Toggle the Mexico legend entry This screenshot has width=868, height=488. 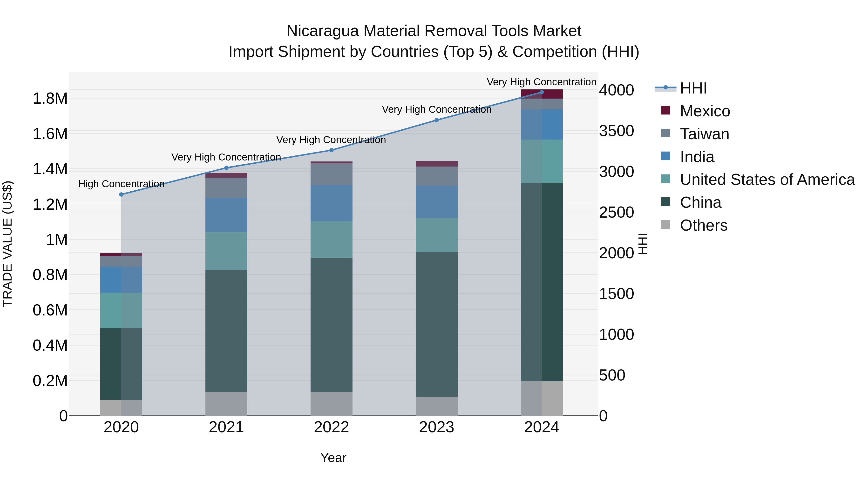point(695,111)
